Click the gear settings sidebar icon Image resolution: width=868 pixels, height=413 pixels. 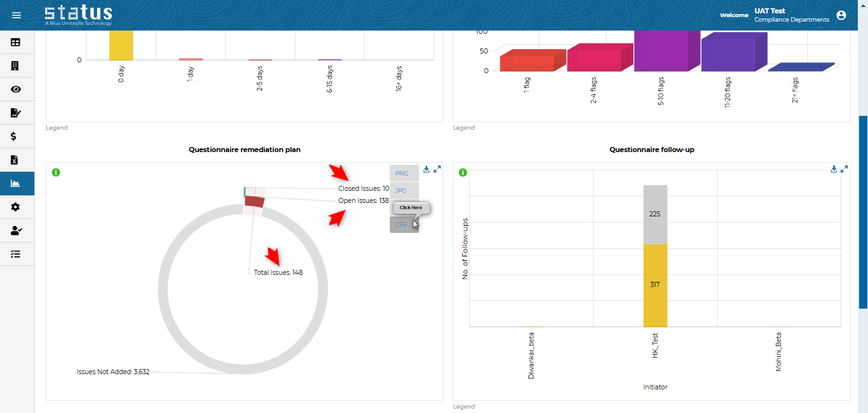(x=16, y=207)
